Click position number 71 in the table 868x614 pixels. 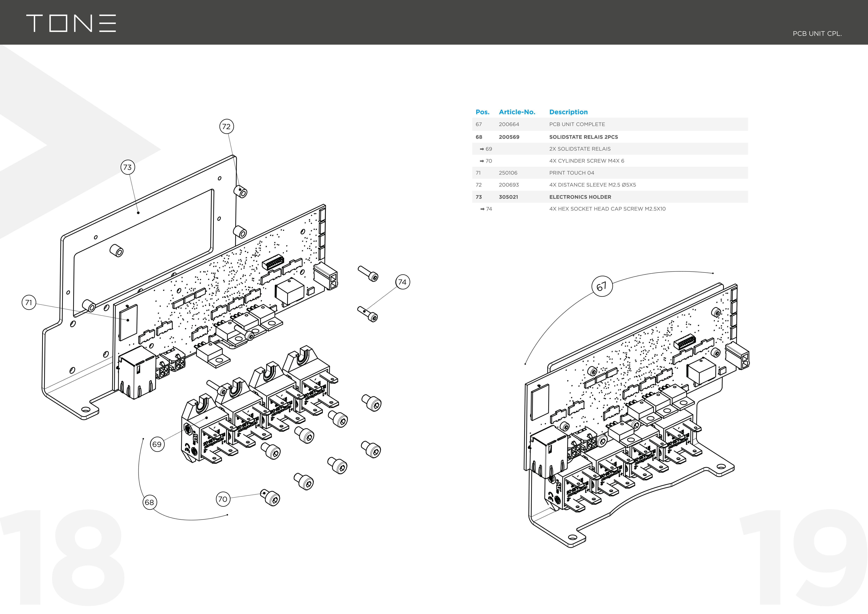point(478,173)
